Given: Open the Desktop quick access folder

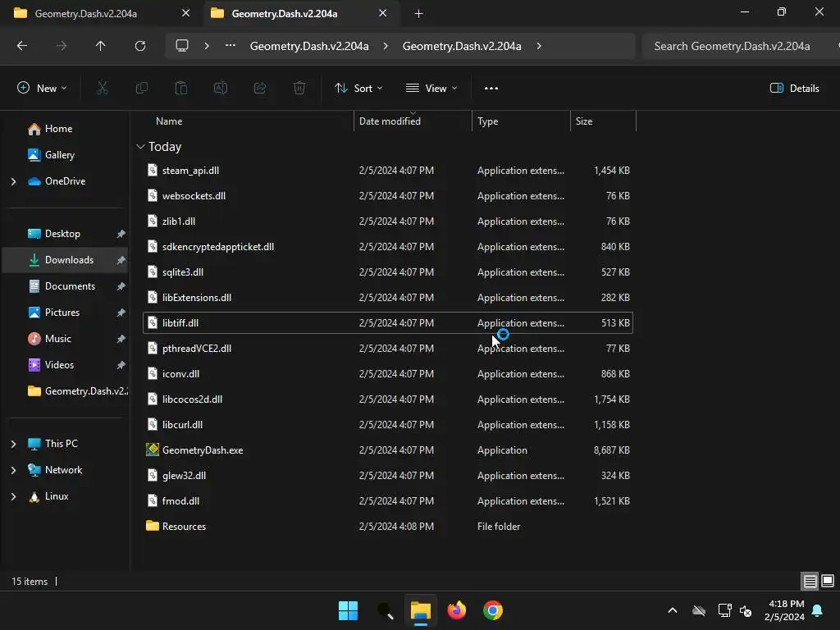Looking at the screenshot, I should [62, 234].
